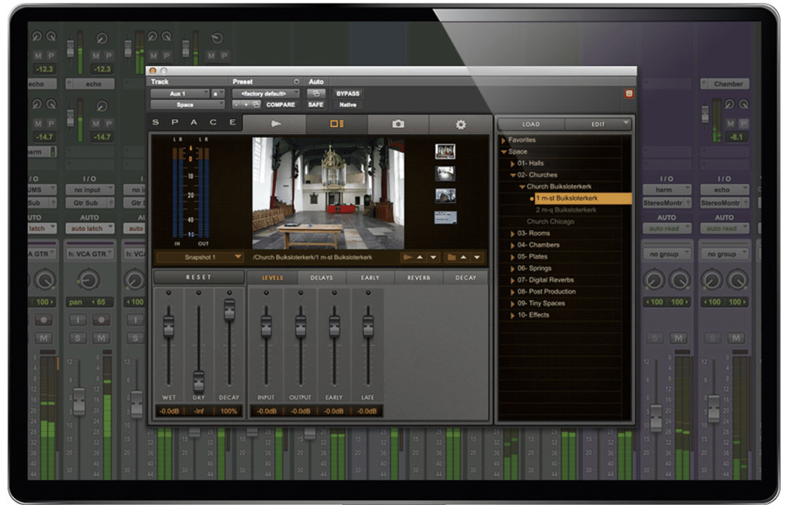Click the DECAY value field showing 100%
This screenshot has width=812, height=505.
[x=229, y=411]
